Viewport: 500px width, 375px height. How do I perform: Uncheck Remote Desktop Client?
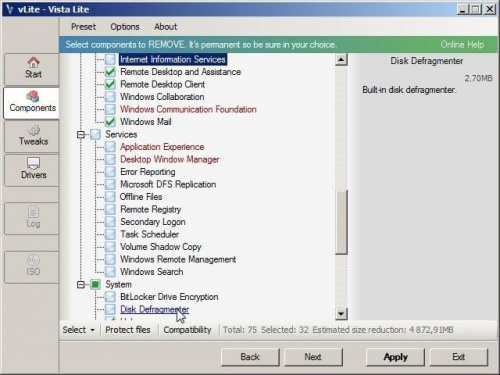110,84
